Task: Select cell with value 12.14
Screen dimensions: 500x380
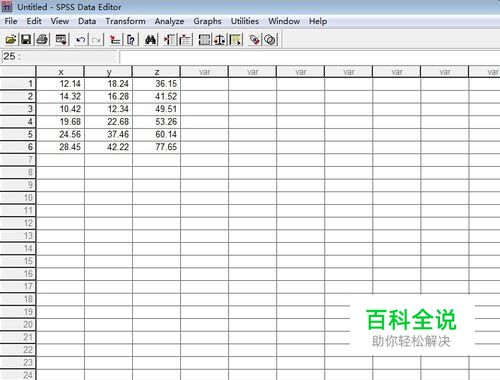Action: point(60,84)
